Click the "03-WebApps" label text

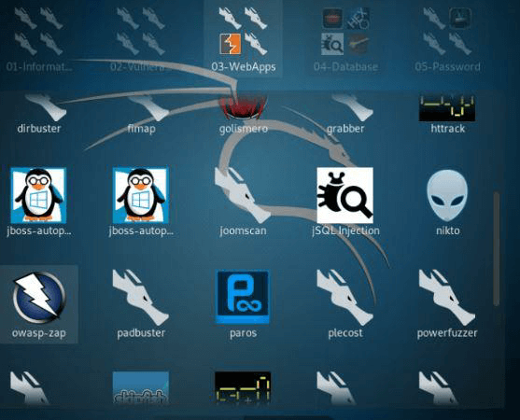[244, 66]
